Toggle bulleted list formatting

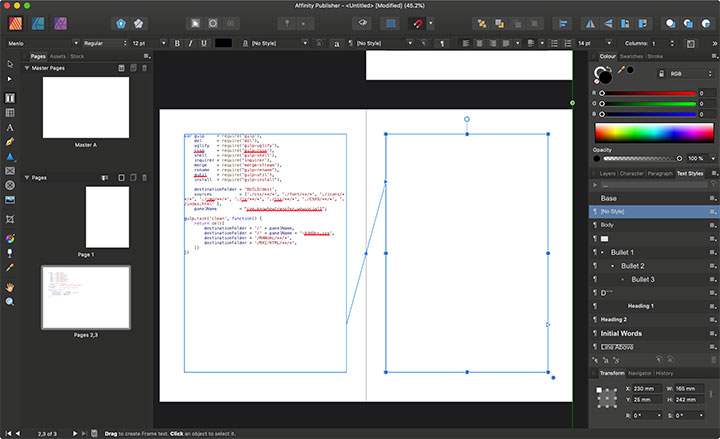[x=555, y=43]
